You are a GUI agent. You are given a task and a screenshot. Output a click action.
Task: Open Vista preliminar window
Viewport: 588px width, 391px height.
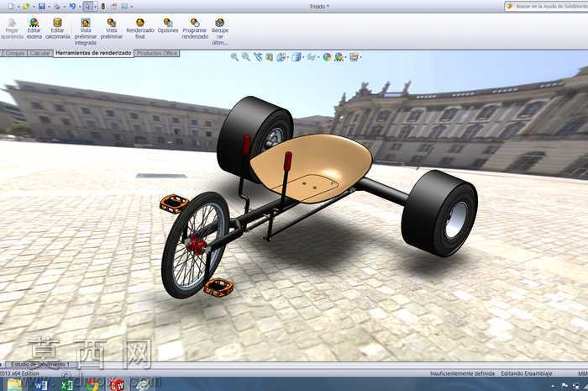[112, 29]
